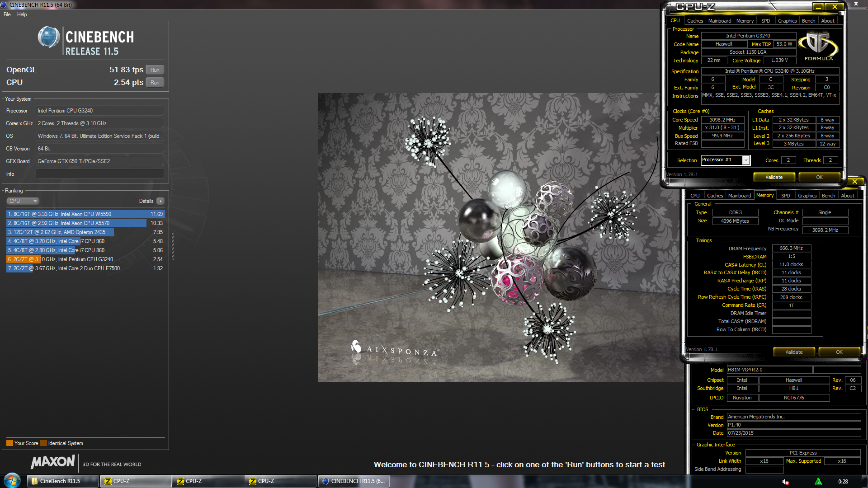Click the Link Width x16 field

point(764,461)
